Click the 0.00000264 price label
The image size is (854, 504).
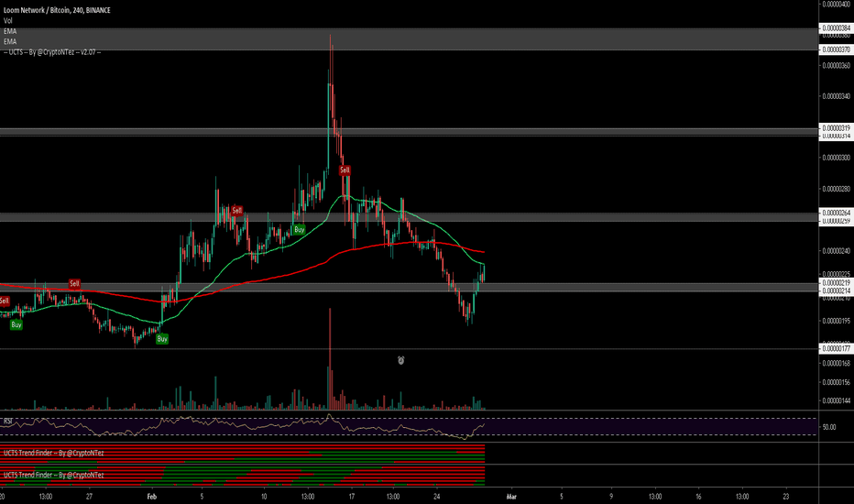[836, 213]
